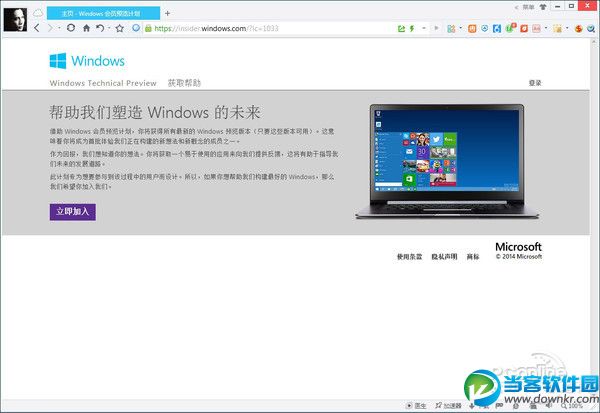Screen dimensions: 600x413
Task: Click the left chevron in the title bar
Action: tap(516, 7)
